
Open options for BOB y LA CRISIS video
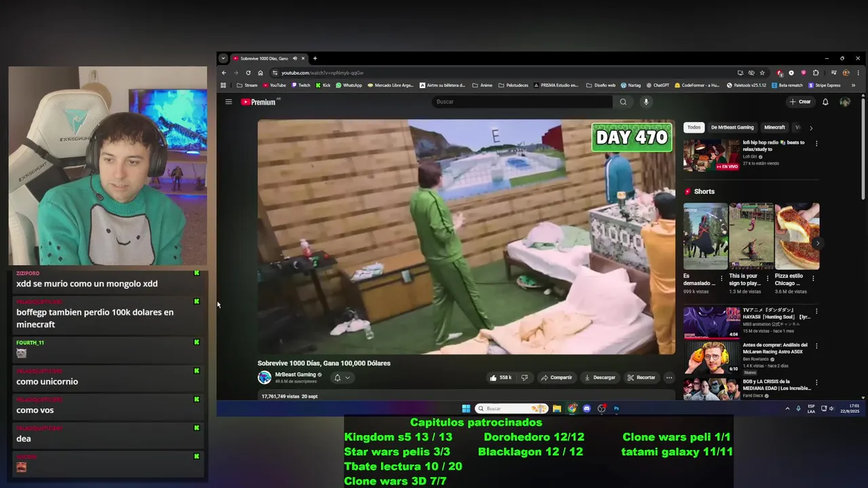pos(816,382)
